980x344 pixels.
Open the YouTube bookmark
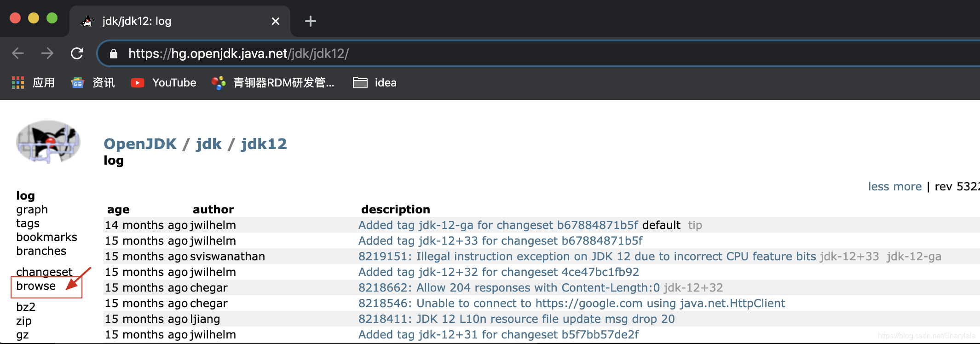click(163, 83)
